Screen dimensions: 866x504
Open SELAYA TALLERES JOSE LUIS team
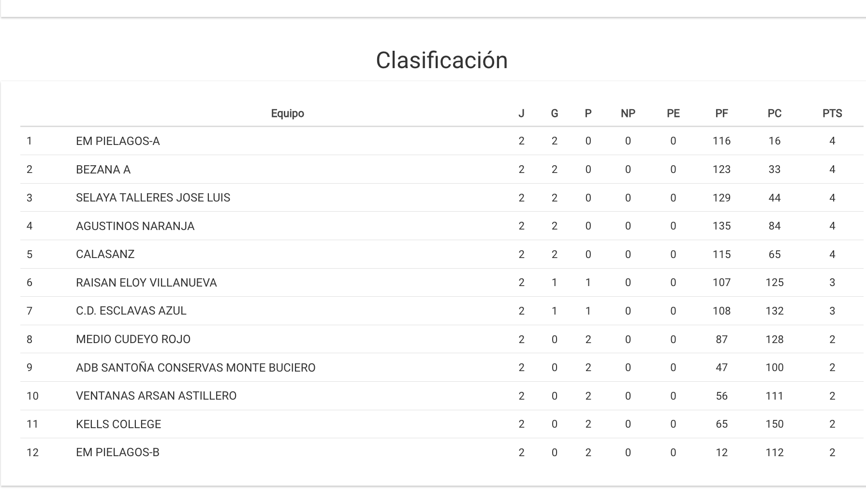153,198
